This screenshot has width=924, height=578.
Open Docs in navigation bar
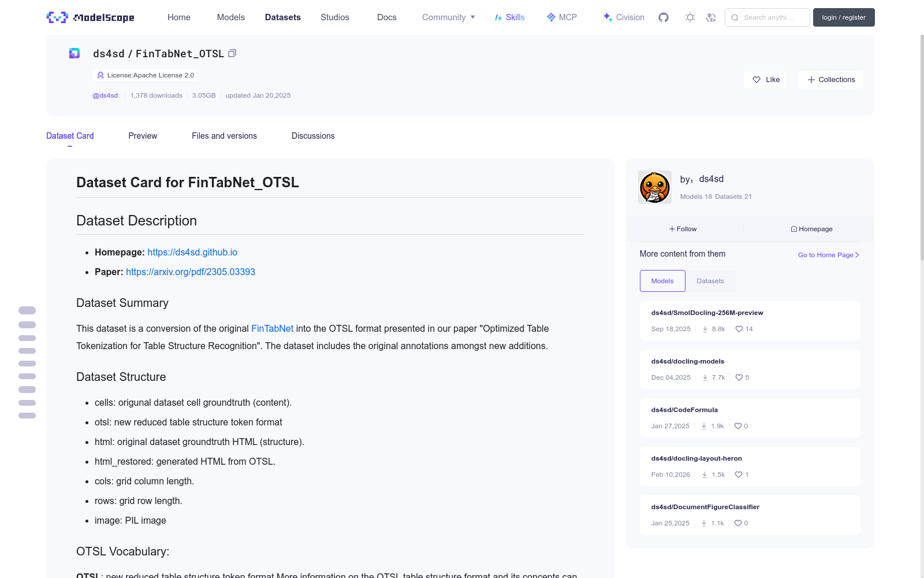387,17
